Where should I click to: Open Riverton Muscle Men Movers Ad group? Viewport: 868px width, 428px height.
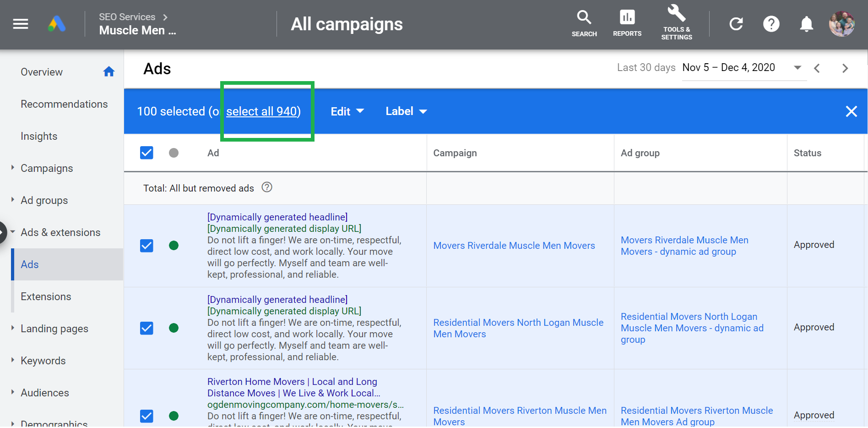tap(697, 416)
